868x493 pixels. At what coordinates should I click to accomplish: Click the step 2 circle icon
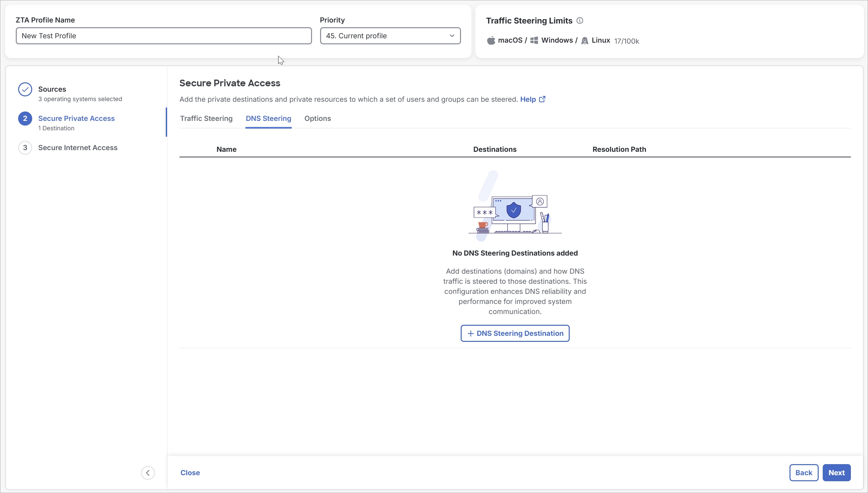point(25,119)
